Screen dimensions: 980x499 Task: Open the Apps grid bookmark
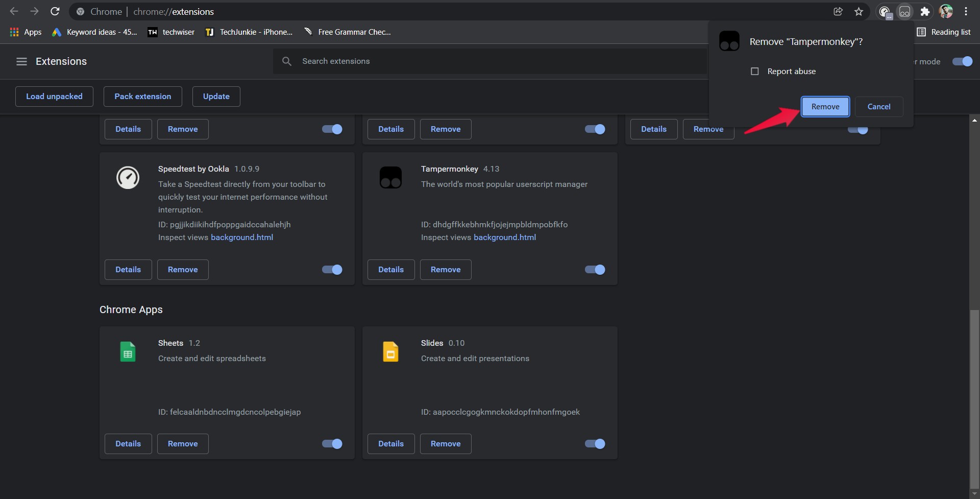pos(26,32)
